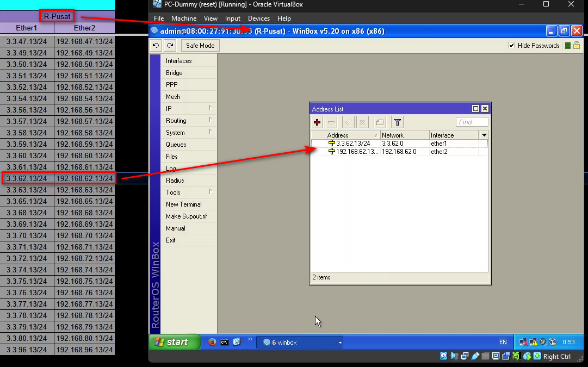Open the File menu in VirtualBox
This screenshot has width=588, height=367.
click(159, 18)
